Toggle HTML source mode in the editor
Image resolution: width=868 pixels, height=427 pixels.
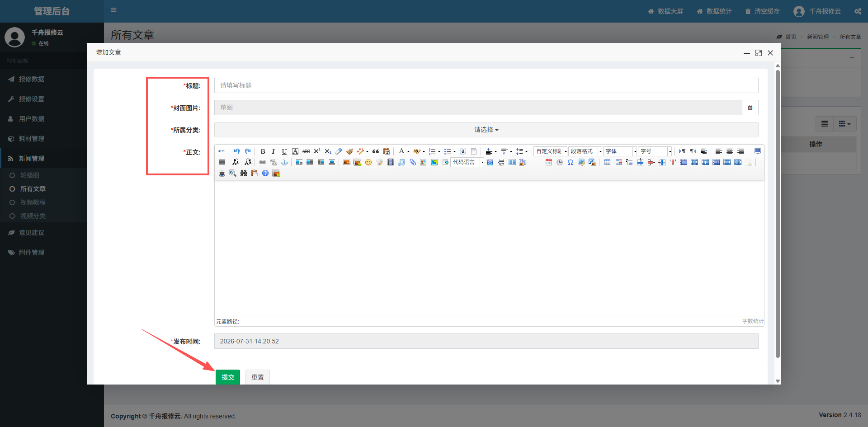pyautogui.click(x=222, y=151)
